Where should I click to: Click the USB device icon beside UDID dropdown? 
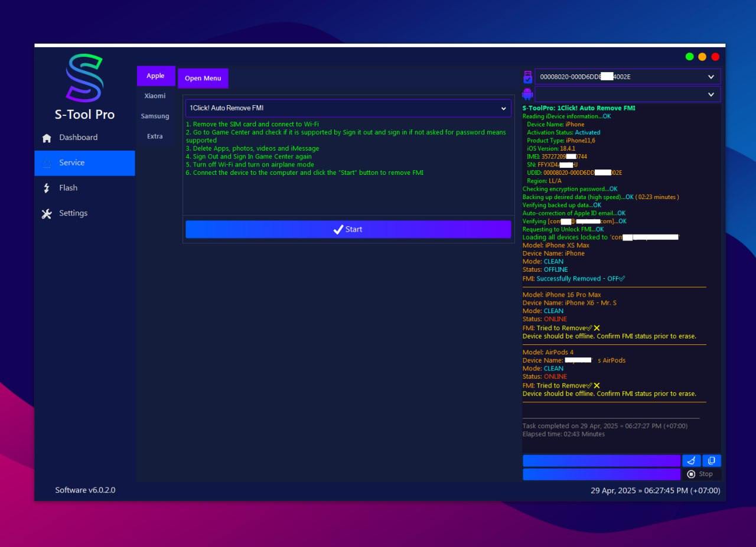point(527,77)
